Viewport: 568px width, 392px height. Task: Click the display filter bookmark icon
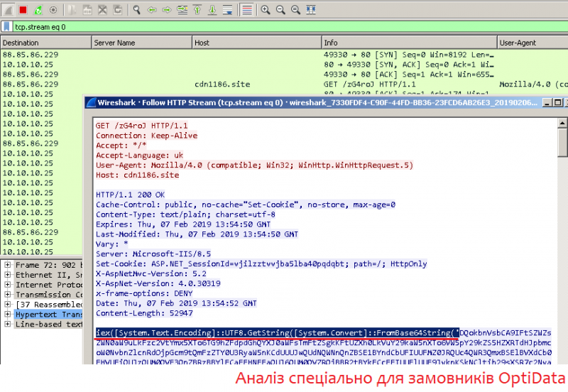6,27
